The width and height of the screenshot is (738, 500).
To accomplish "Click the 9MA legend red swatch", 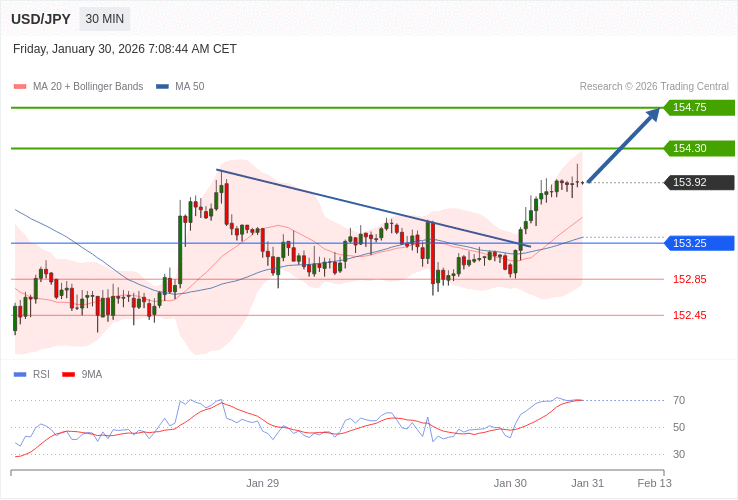I will coord(69,375).
